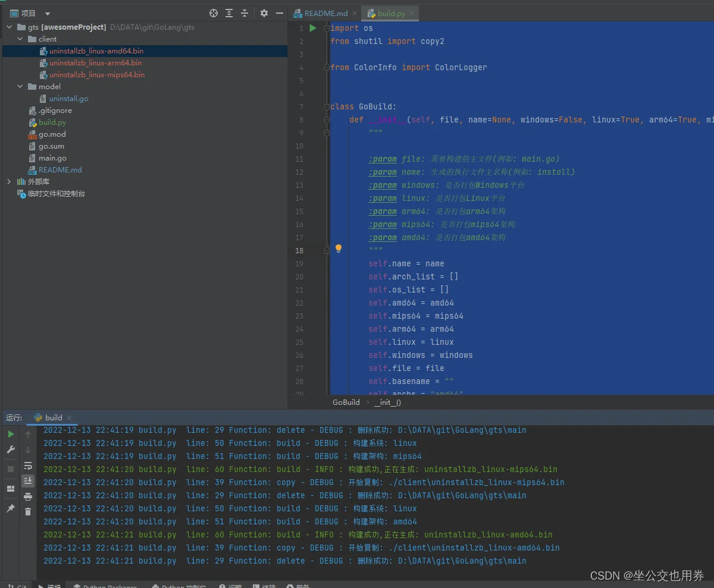
Task: Toggle the pin tab icon in the Run panel
Action: (x=11, y=508)
